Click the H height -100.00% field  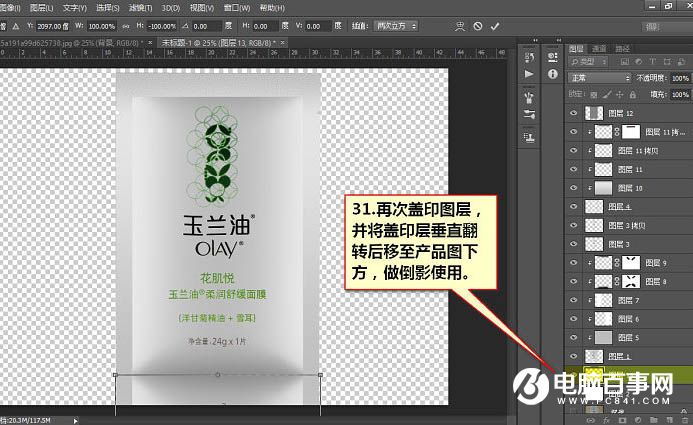tap(161, 27)
